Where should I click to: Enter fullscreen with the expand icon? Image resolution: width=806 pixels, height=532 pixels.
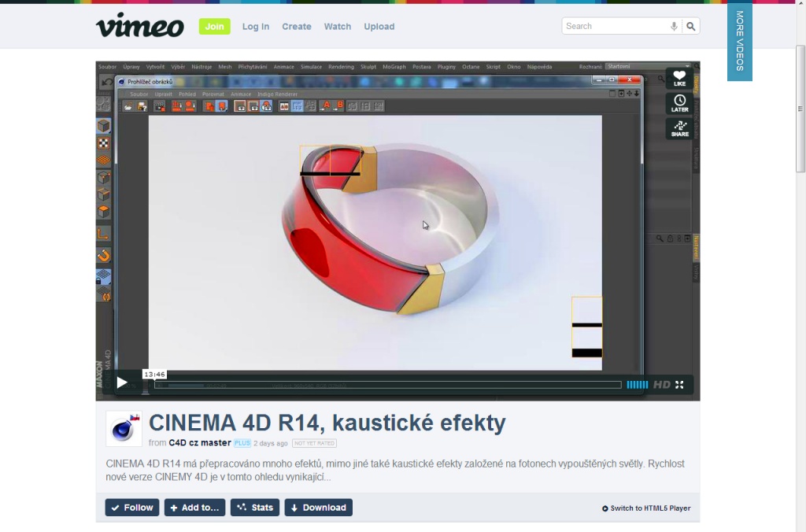click(679, 385)
